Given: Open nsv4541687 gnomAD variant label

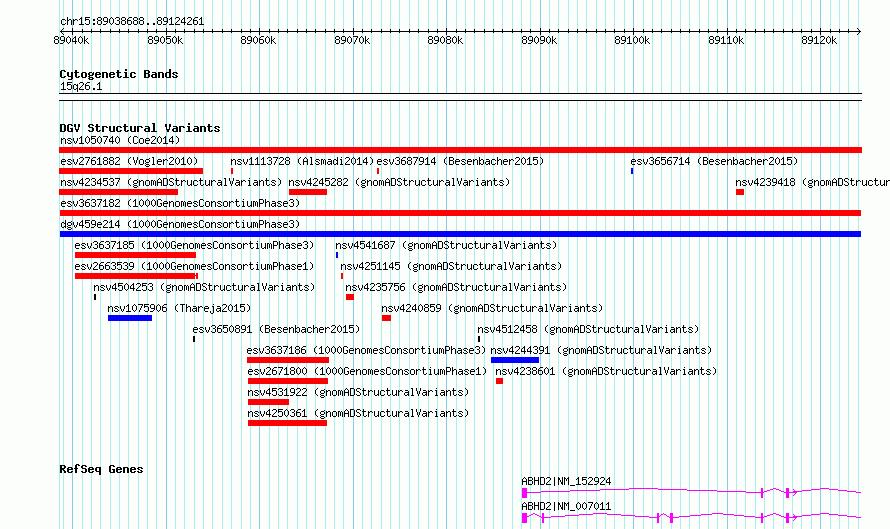Looking at the screenshot, I should (446, 245).
